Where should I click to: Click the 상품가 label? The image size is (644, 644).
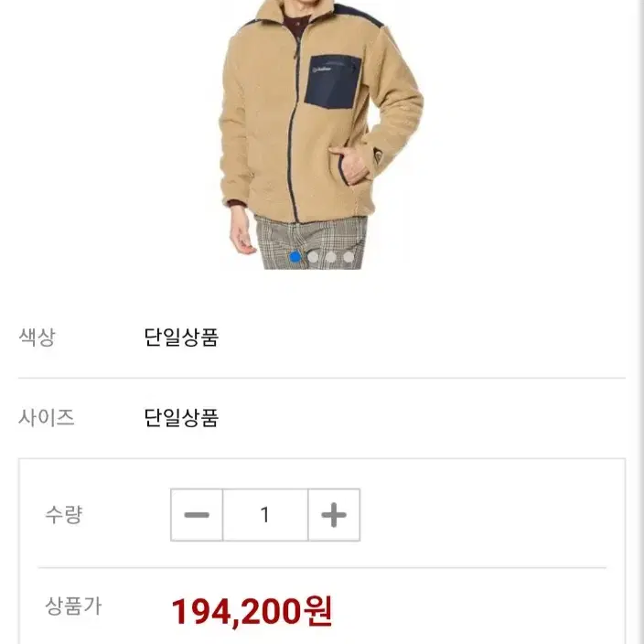pos(73,606)
